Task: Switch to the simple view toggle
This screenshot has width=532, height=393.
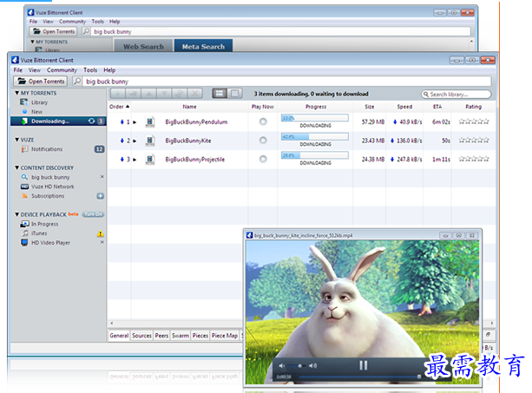Action: (x=235, y=93)
